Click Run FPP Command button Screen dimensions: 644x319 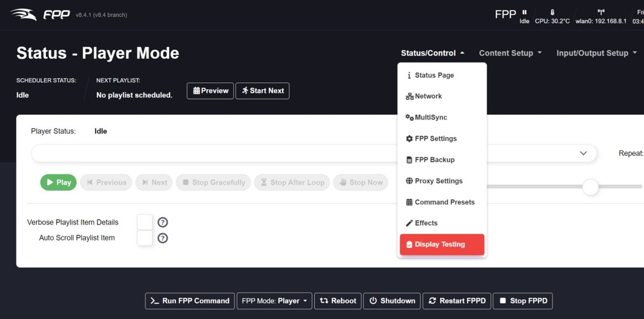(190, 301)
